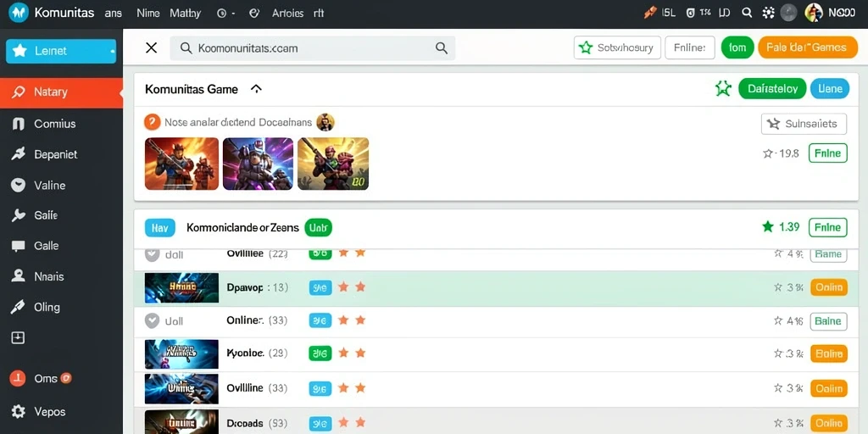Open the purple robot game thumbnail
Screen dimensions: 868x434
coord(258,164)
